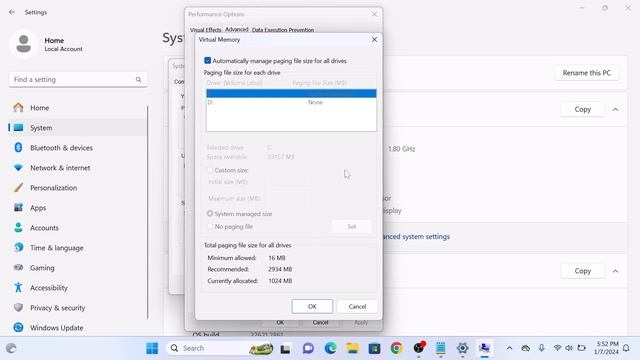
Task: Click the upper Copy button
Action: coord(582,109)
